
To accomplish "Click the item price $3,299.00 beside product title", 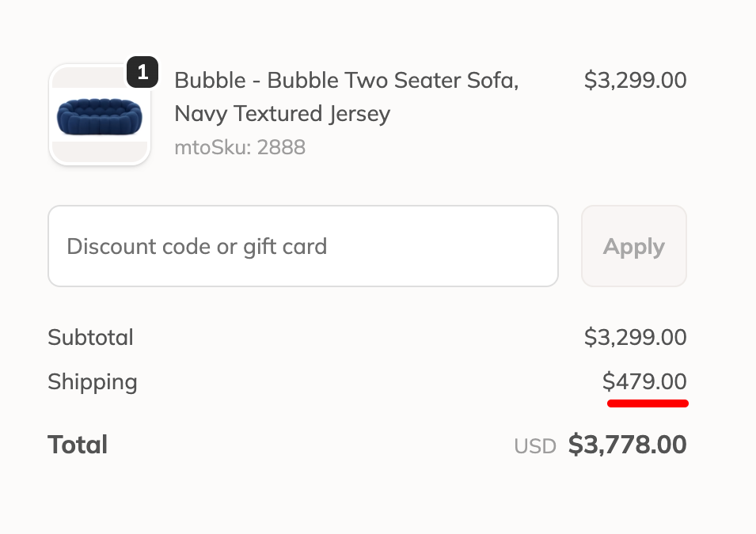I will (x=635, y=81).
